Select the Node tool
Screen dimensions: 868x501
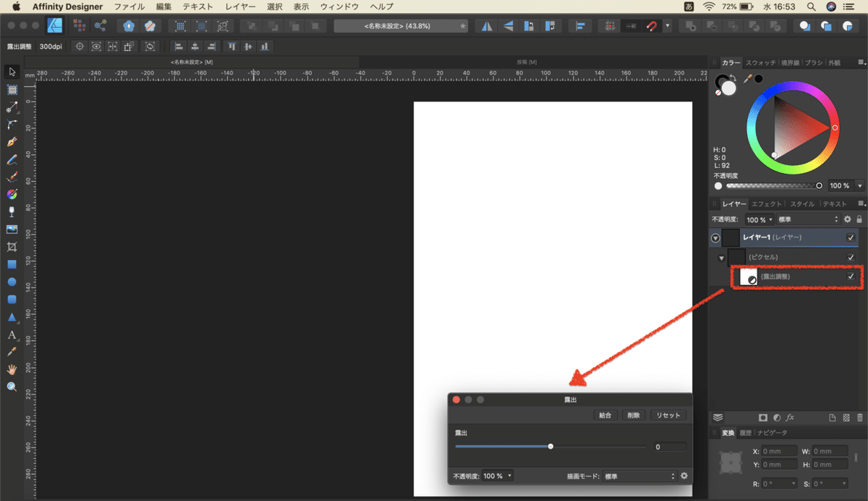[12, 107]
